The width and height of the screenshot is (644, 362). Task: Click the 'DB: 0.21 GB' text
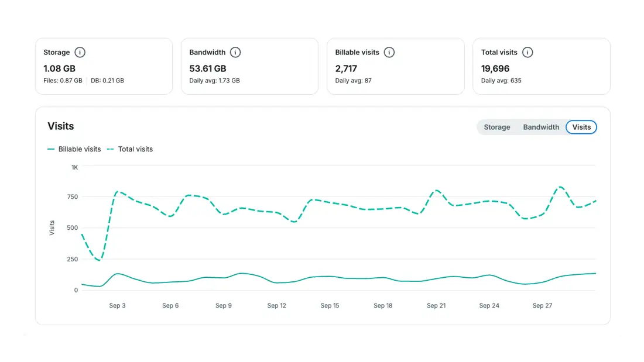click(x=107, y=81)
